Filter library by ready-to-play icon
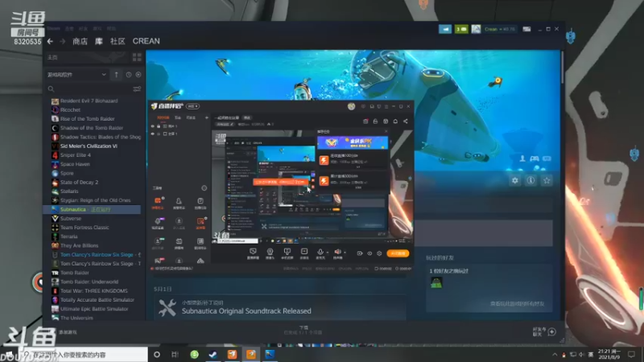This screenshot has height=362, width=644. [x=138, y=75]
